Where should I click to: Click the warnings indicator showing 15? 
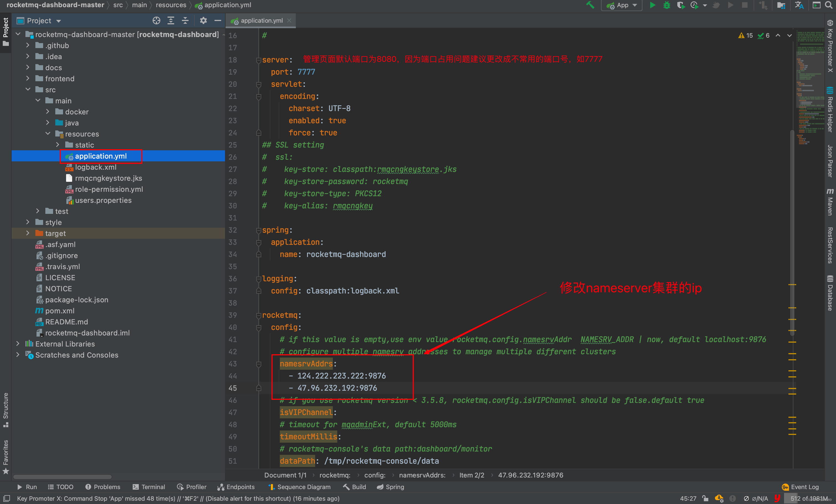tap(745, 36)
